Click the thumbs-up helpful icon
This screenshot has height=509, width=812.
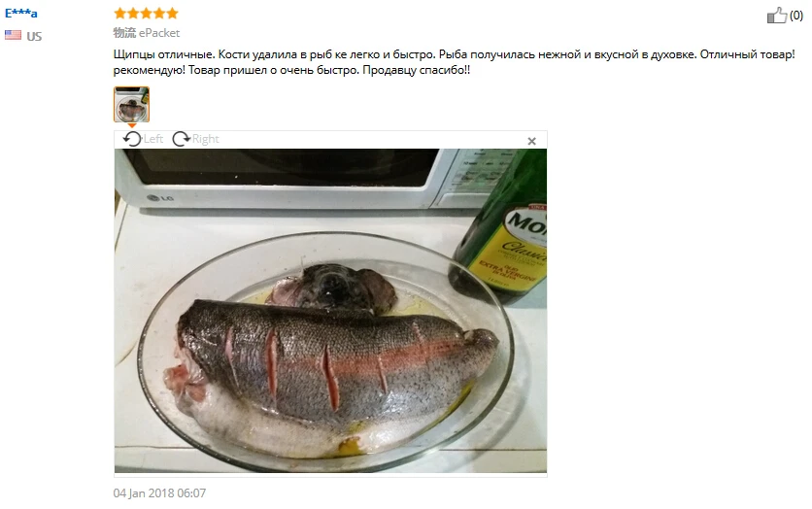click(x=776, y=16)
